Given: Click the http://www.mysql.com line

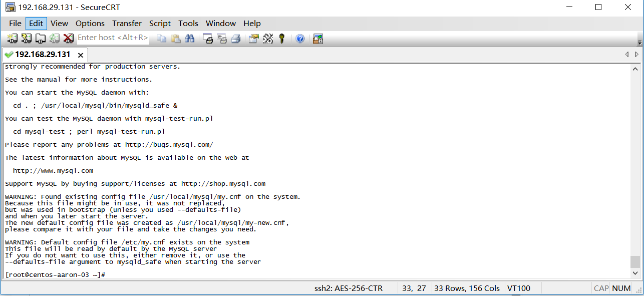Looking at the screenshot, I should click(x=53, y=171).
